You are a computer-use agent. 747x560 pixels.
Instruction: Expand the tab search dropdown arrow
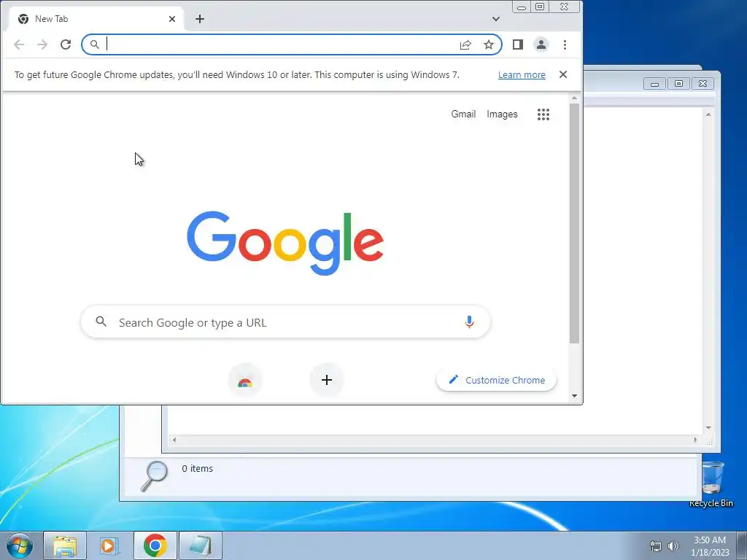coord(496,19)
